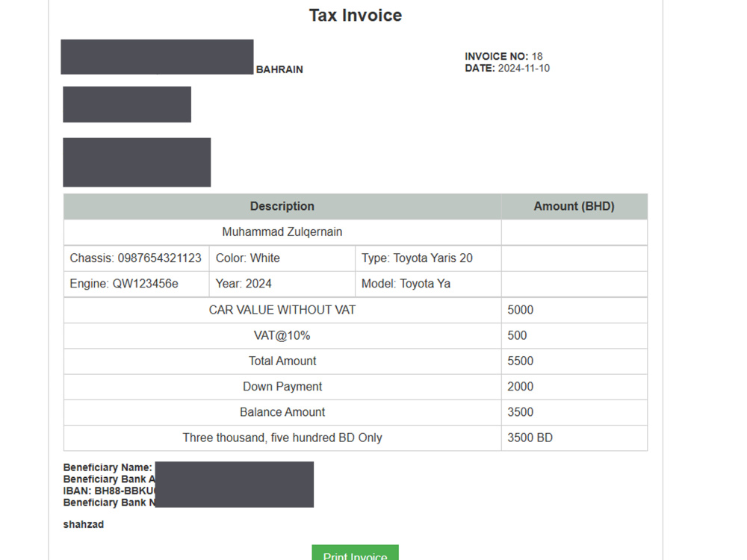Click the 3500 balance value
The width and height of the screenshot is (747, 560).
click(x=520, y=412)
